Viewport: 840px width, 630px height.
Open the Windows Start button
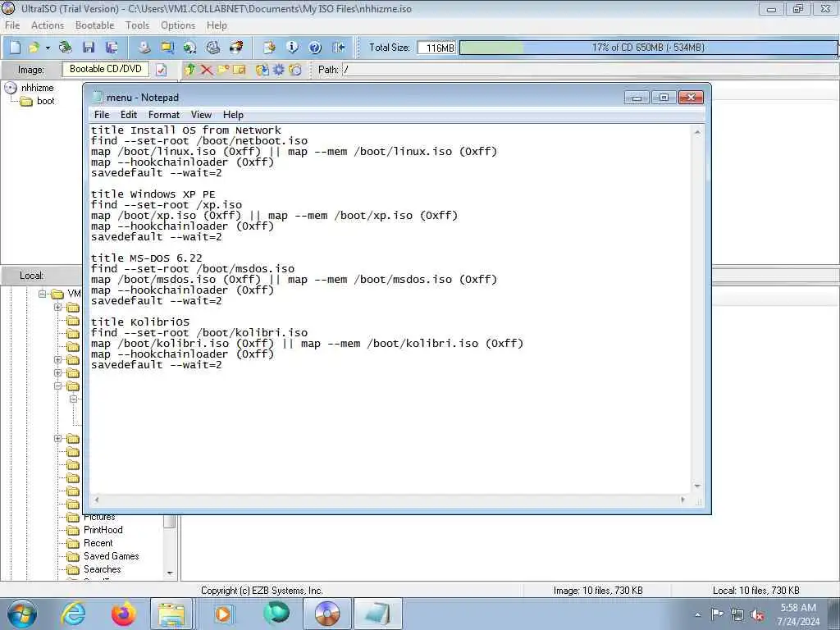[22, 614]
